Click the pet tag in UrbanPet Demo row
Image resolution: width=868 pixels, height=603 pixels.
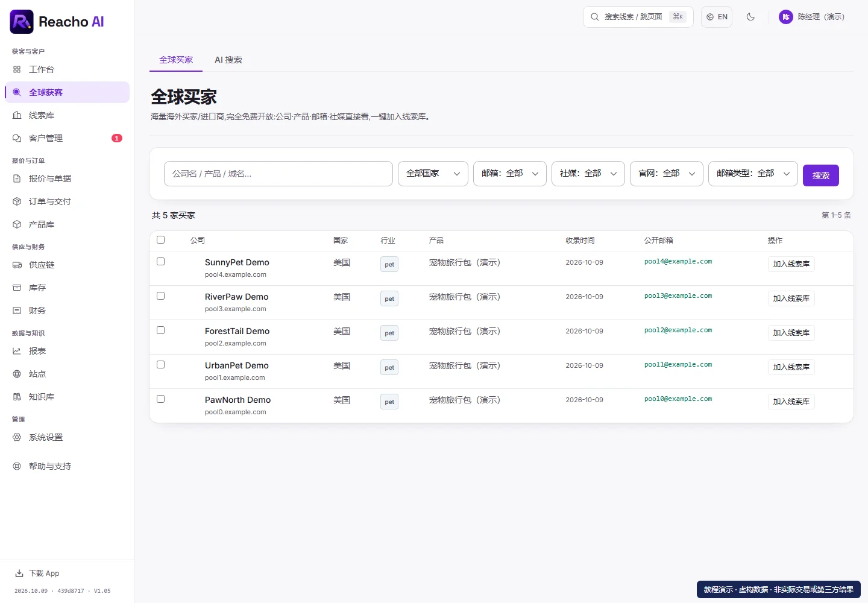pos(389,367)
